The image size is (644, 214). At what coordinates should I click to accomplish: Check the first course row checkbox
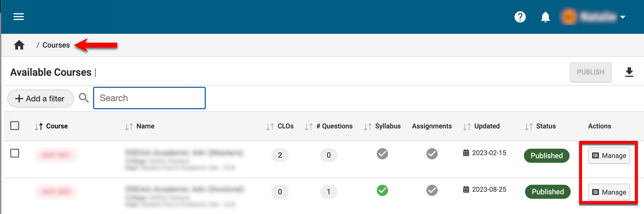pyautogui.click(x=15, y=153)
